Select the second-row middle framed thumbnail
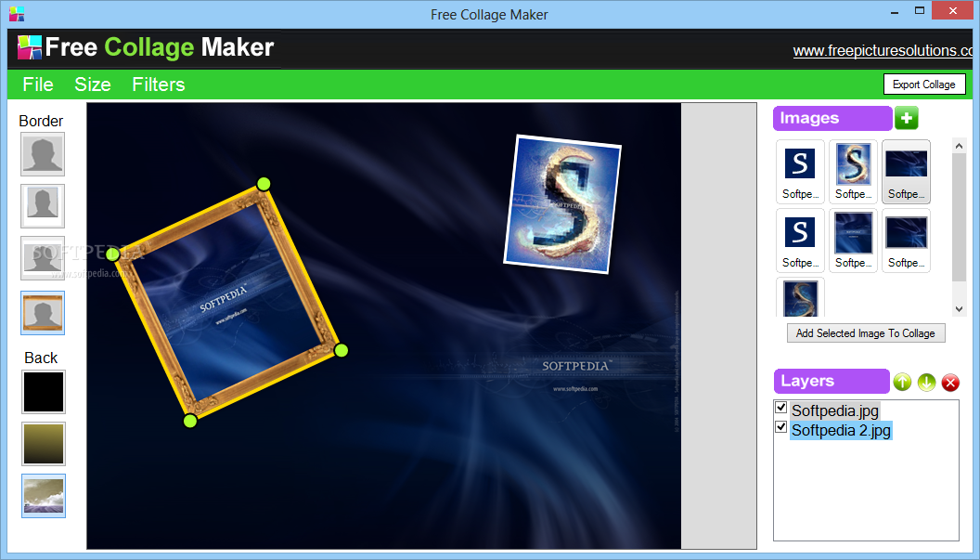This screenshot has width=980, height=560. coord(853,241)
